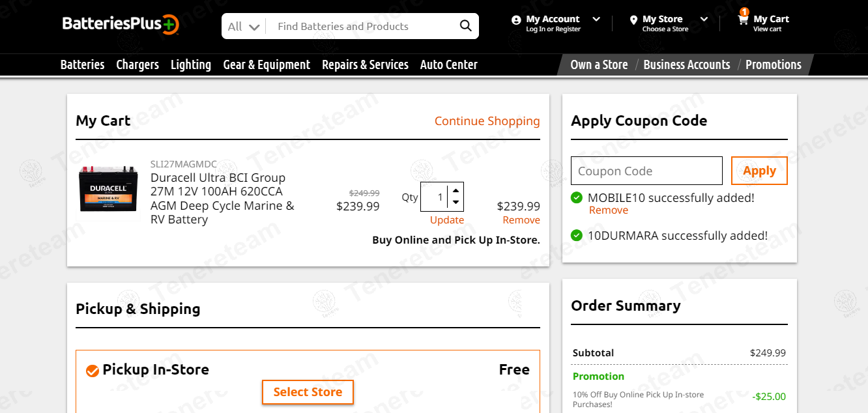
Task: Click the Select Store button
Action: click(308, 392)
